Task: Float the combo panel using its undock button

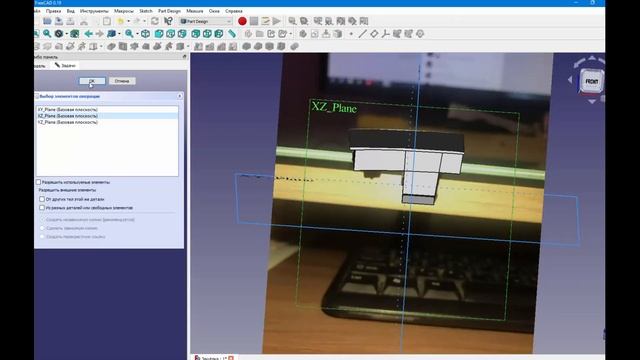Action: (184, 57)
